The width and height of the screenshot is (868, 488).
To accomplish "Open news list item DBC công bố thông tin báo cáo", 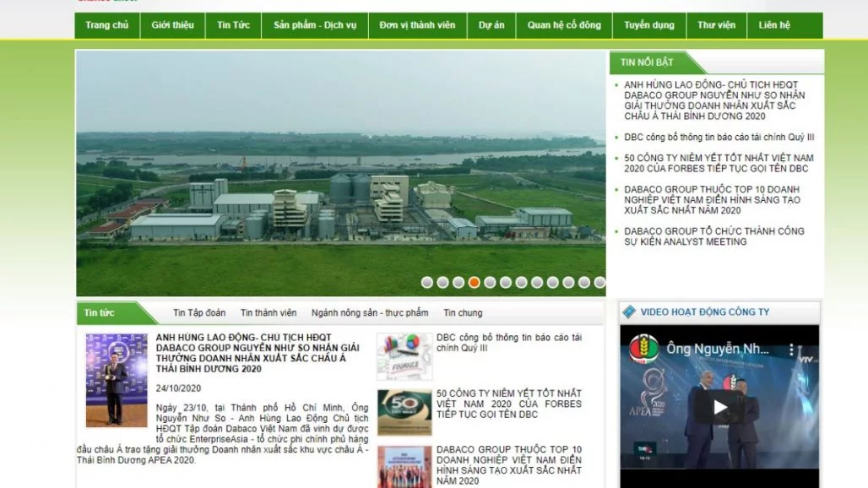I will point(509,343).
